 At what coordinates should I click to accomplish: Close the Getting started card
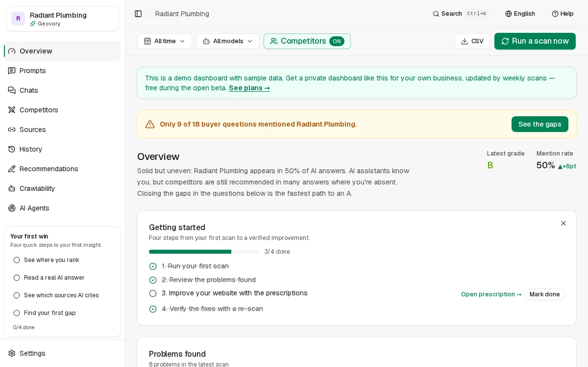[x=563, y=223]
